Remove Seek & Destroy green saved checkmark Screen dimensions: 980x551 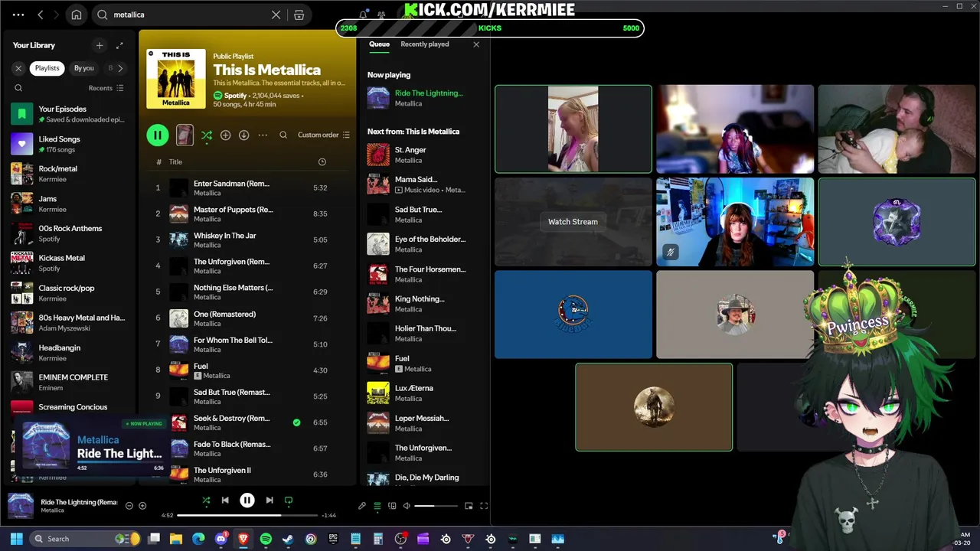tap(296, 422)
